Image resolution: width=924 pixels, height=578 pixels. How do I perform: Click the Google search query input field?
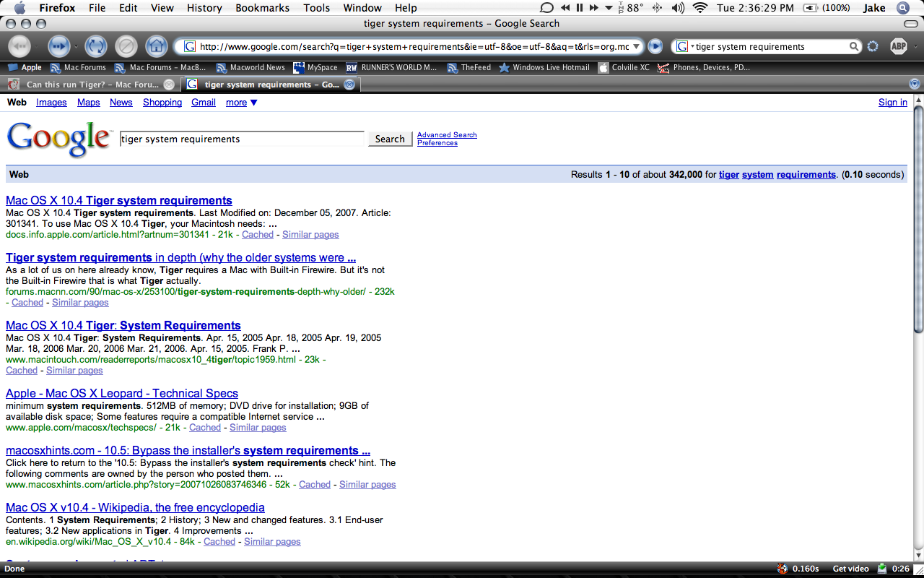click(243, 139)
